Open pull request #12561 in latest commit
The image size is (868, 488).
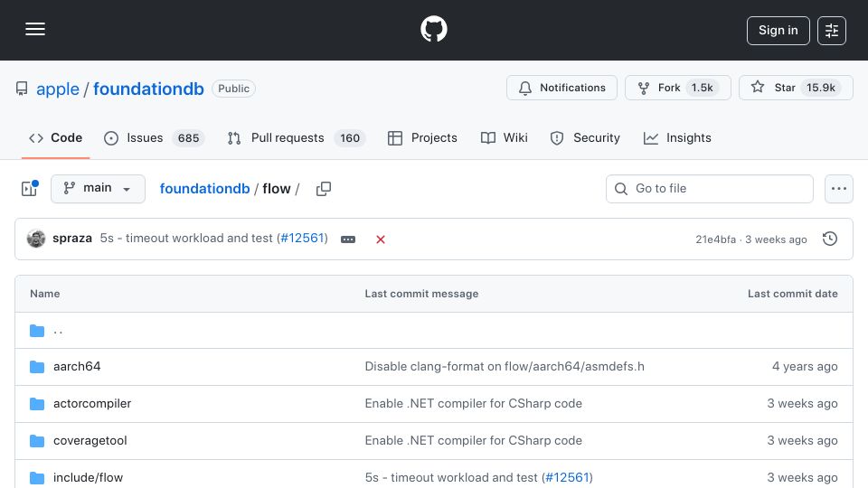point(302,238)
